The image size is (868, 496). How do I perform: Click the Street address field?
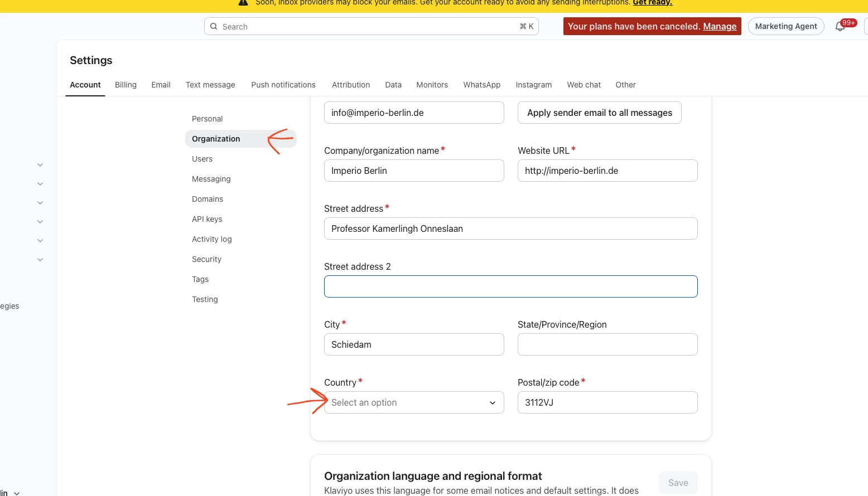pos(511,228)
